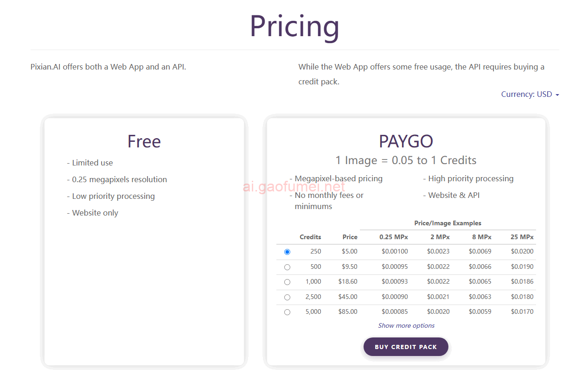
Task: Click the caret arrow beside USD
Action: (x=557, y=95)
